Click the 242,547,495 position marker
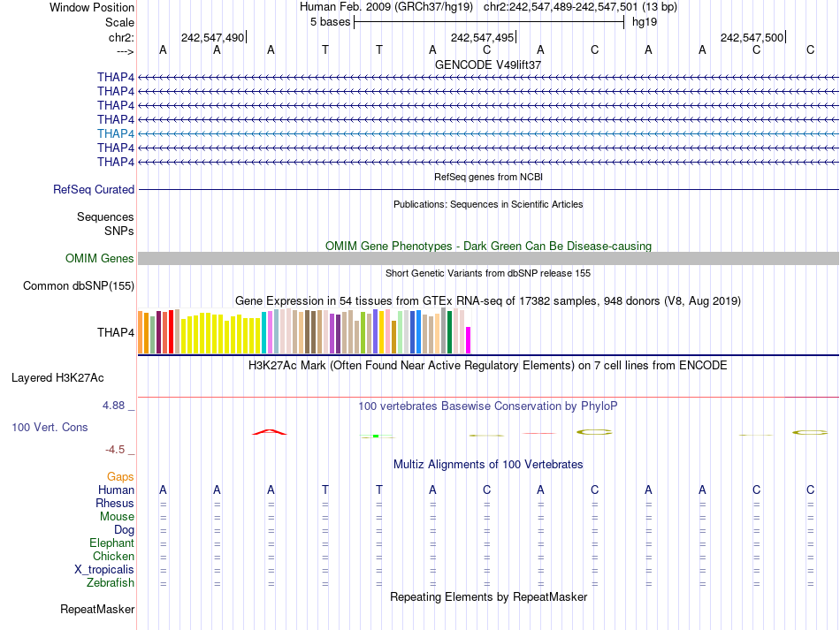The image size is (840, 630). tap(482, 37)
